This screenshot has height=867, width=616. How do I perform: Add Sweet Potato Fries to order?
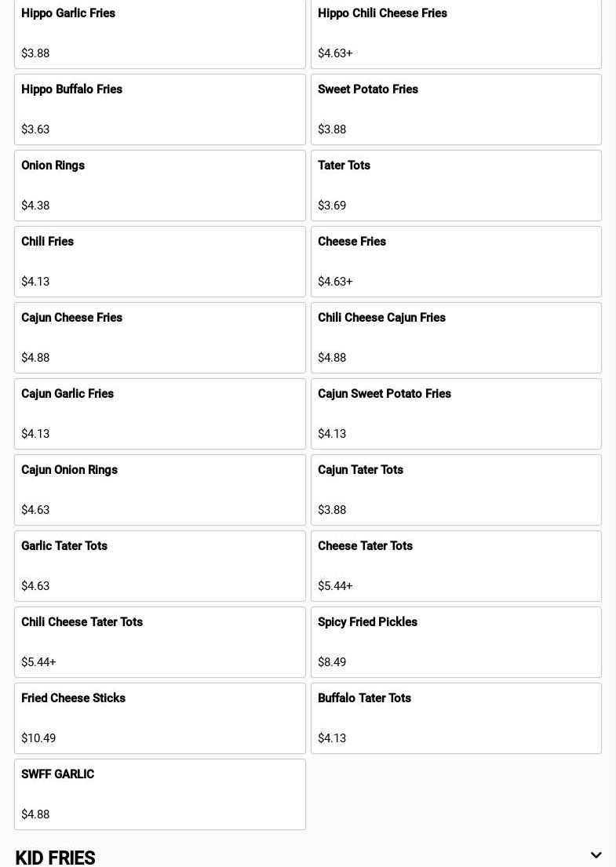tap(456, 109)
